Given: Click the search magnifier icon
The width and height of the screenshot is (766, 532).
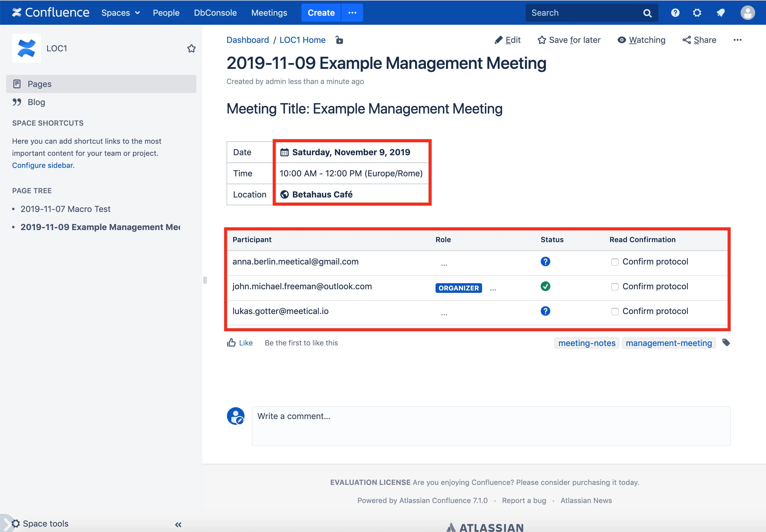Looking at the screenshot, I should [x=647, y=13].
